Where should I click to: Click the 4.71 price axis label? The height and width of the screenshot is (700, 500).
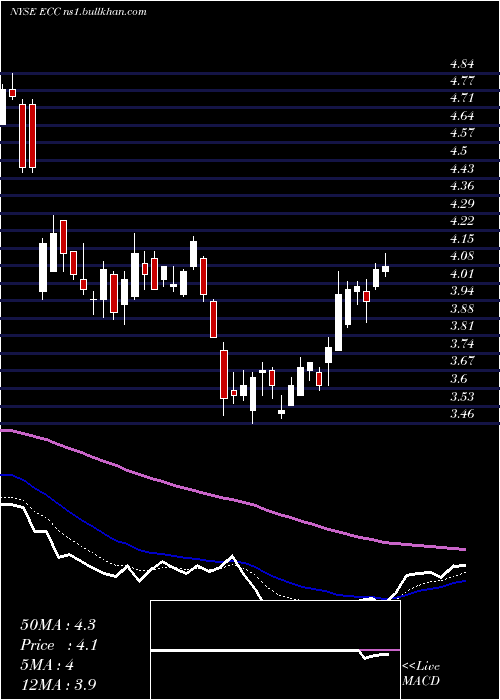tap(462, 99)
